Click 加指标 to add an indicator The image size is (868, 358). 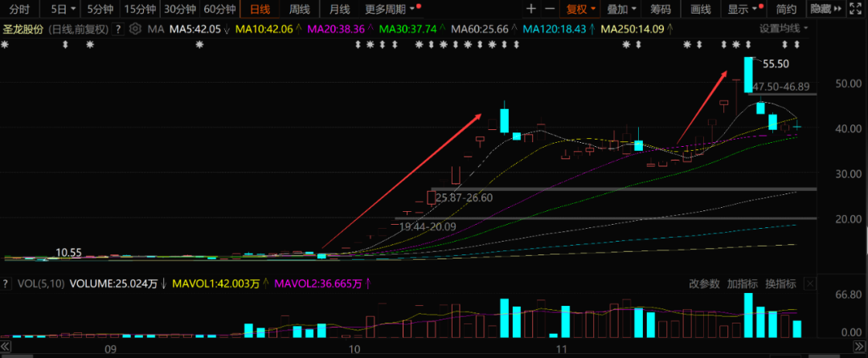pyautogui.click(x=743, y=284)
